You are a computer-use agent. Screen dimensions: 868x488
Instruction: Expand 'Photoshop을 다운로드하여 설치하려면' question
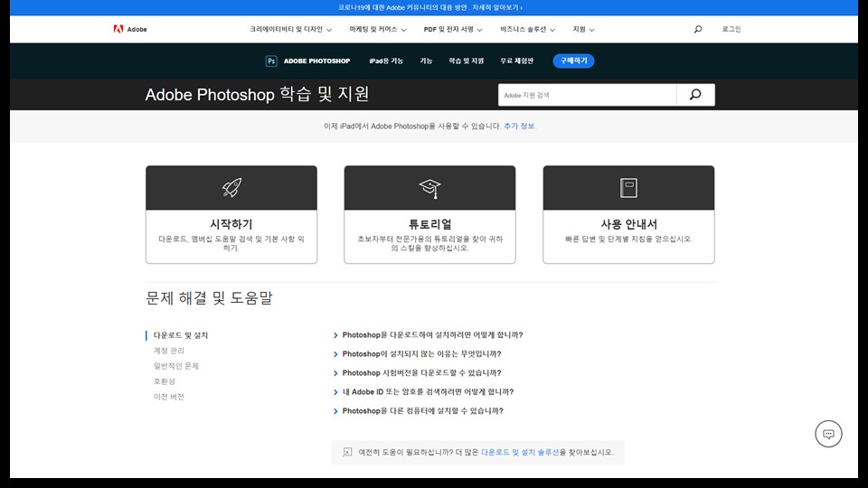[428, 334]
